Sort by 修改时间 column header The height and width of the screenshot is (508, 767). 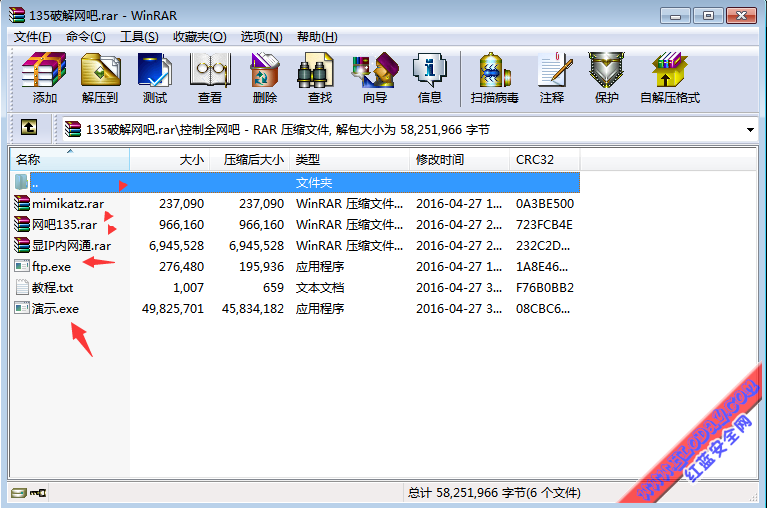tap(459, 159)
